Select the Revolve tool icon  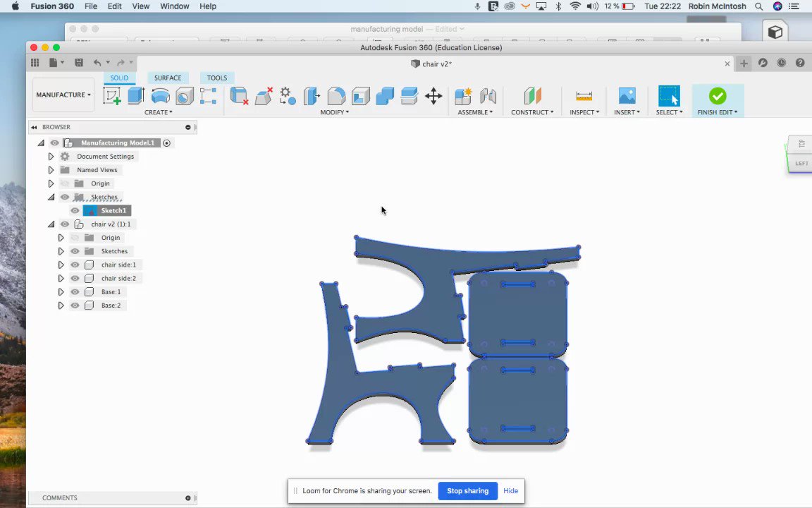click(161, 96)
